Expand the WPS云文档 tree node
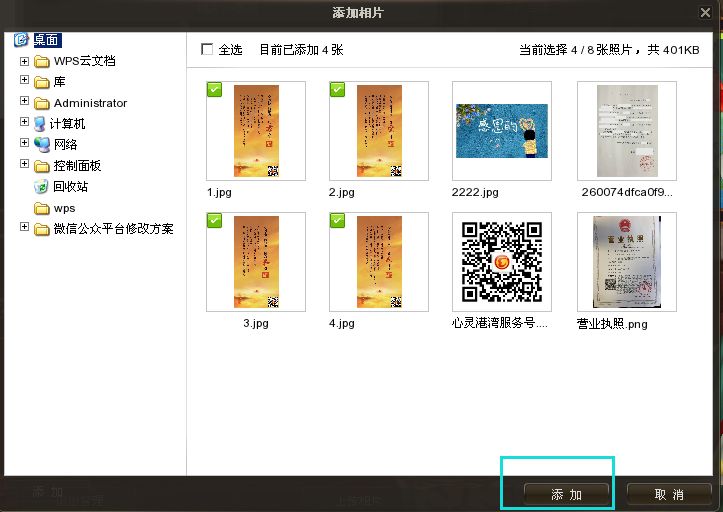 (x=24, y=61)
